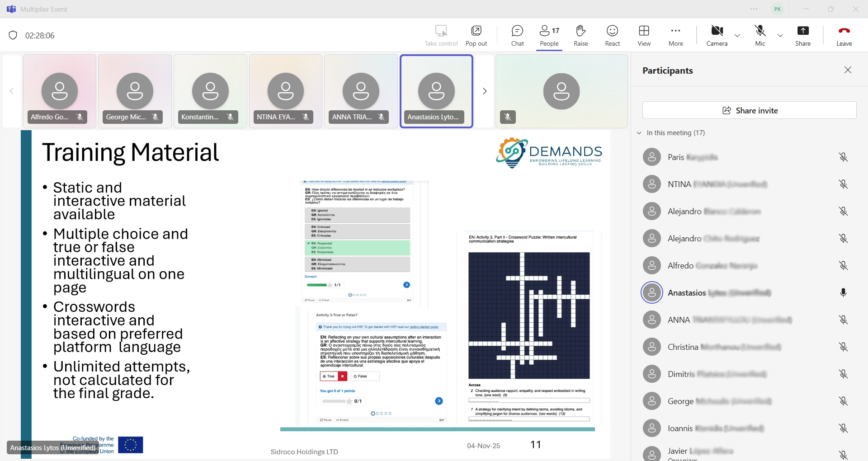This screenshot has width=868, height=461.
Task: Click the More actions ellipsis button
Action: point(675,35)
